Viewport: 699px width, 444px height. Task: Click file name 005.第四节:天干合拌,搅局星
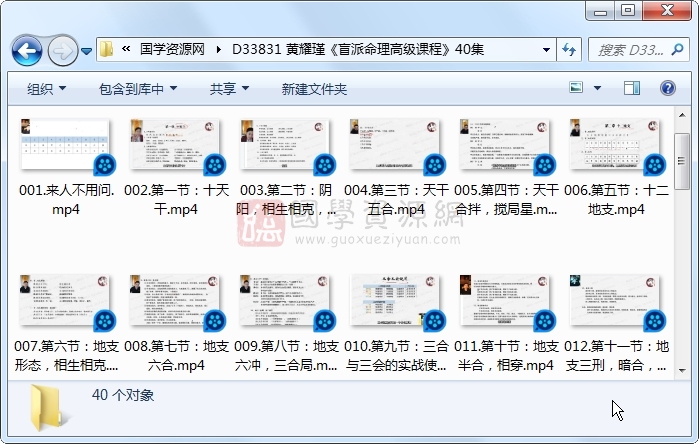[506, 200]
